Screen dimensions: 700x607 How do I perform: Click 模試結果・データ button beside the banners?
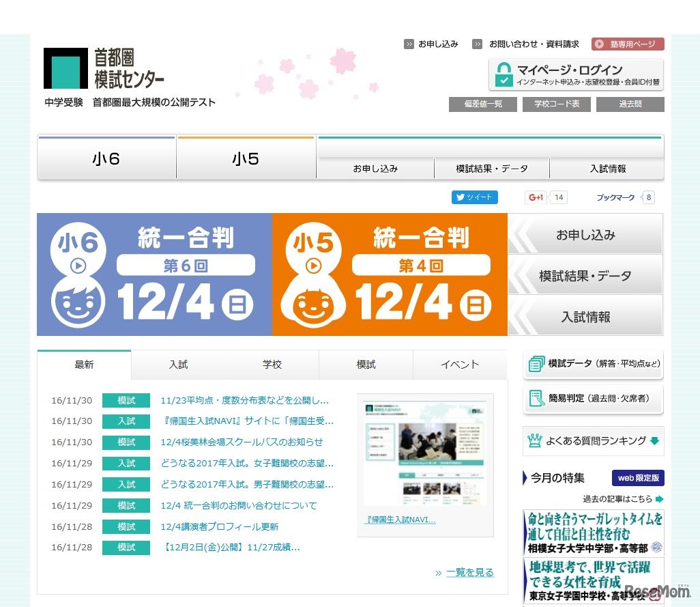[x=585, y=276]
